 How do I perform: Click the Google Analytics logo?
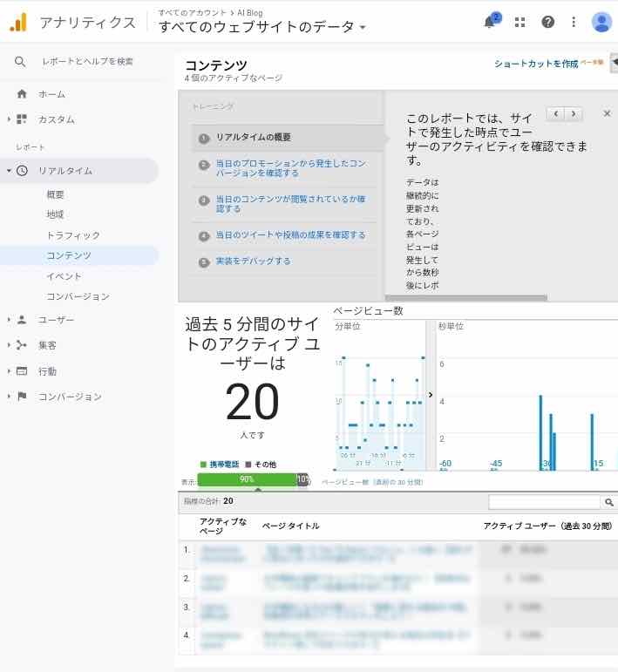coord(18,23)
